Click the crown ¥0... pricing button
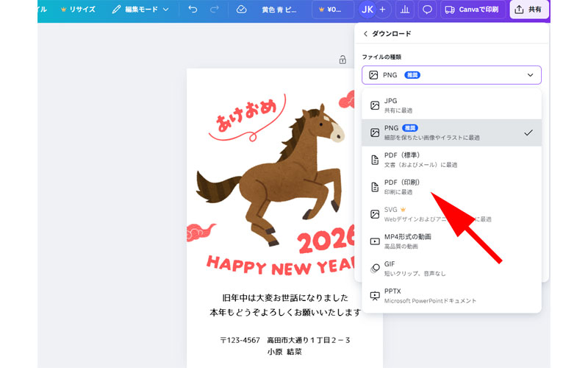Viewport: 588px width, 368px height. [333, 10]
